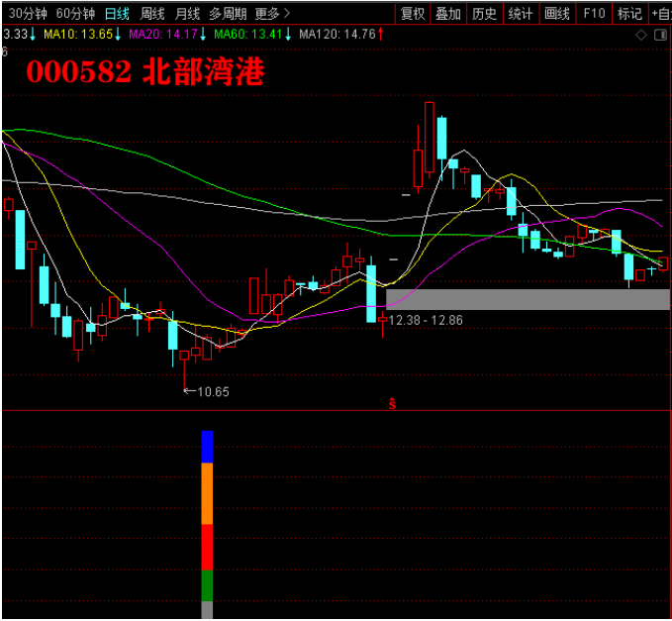Select the 日线 daily chart tab
Image resolution: width=672 pixels, height=621 pixels.
(x=117, y=14)
